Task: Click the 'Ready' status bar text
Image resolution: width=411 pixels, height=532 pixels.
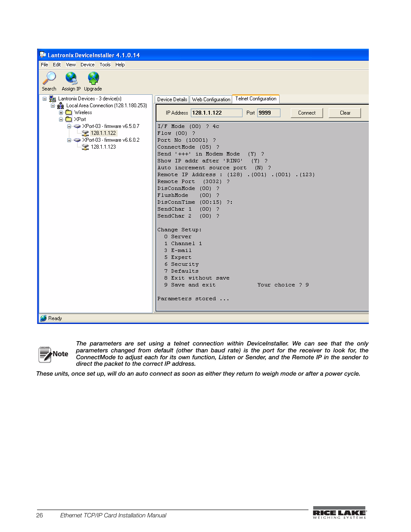Action: click(x=55, y=318)
